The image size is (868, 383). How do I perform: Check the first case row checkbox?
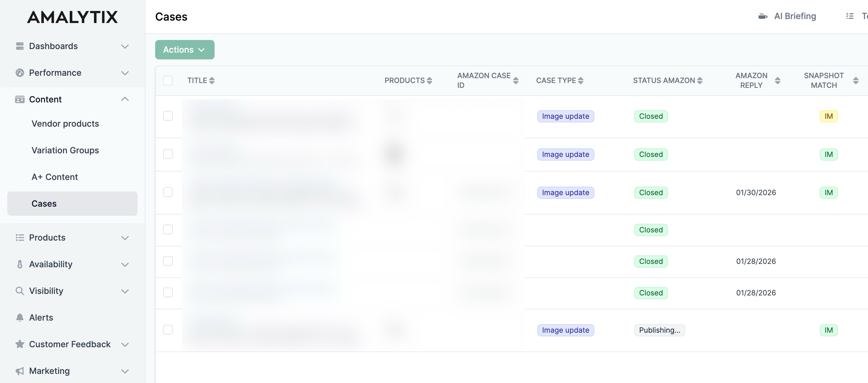coord(168,116)
